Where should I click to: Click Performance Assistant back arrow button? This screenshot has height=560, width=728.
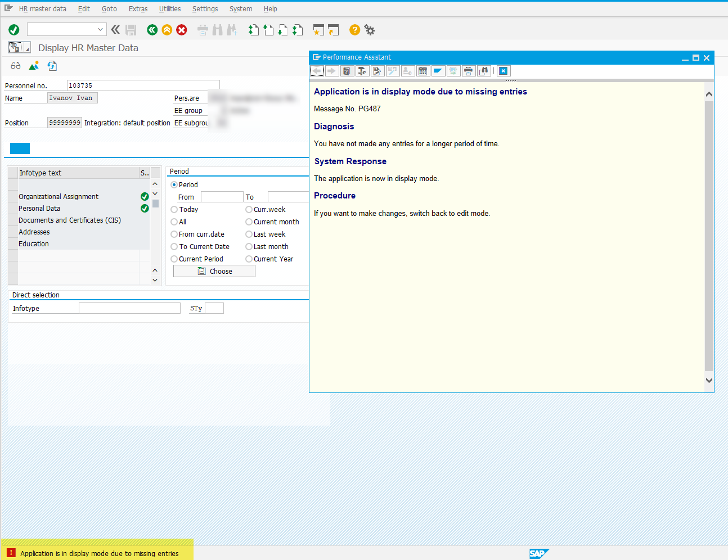pos(317,71)
